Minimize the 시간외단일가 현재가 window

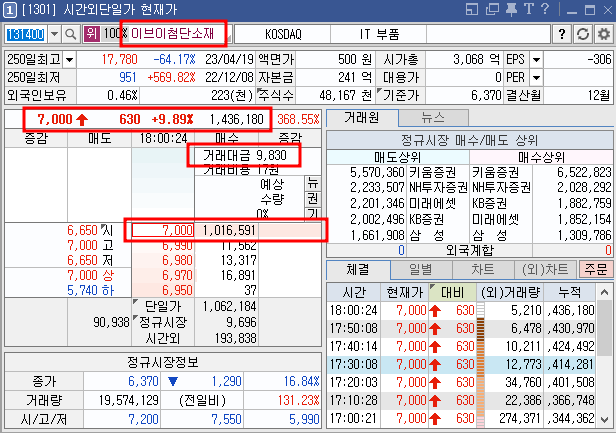click(x=572, y=10)
